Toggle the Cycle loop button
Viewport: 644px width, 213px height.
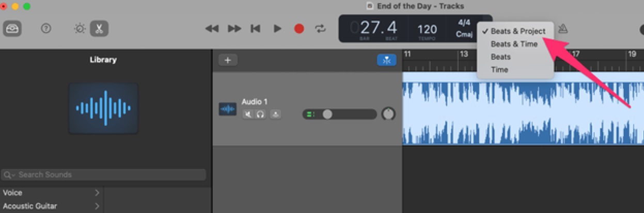pos(321,29)
